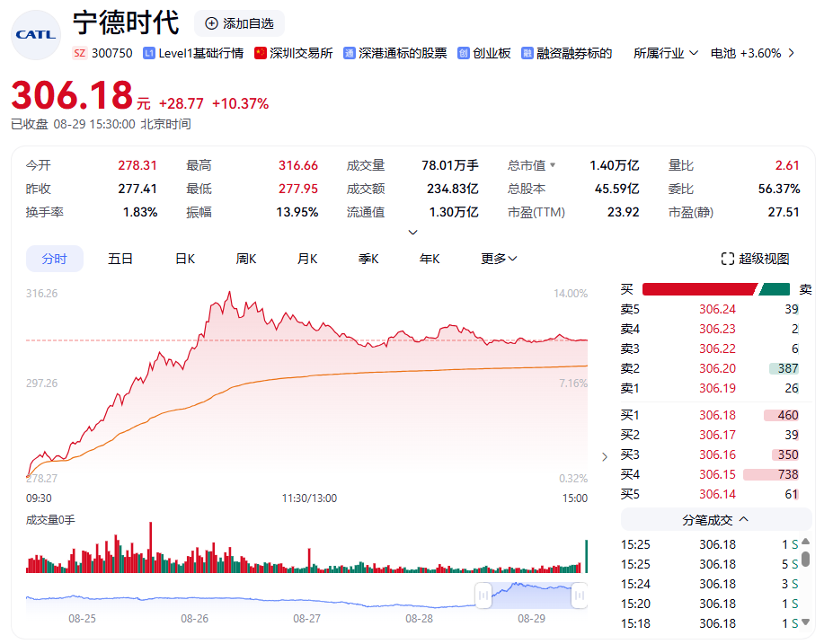This screenshot has height=644, width=824.
Task: Click the China flag icon beside 深圳交易所
Action: (x=260, y=53)
